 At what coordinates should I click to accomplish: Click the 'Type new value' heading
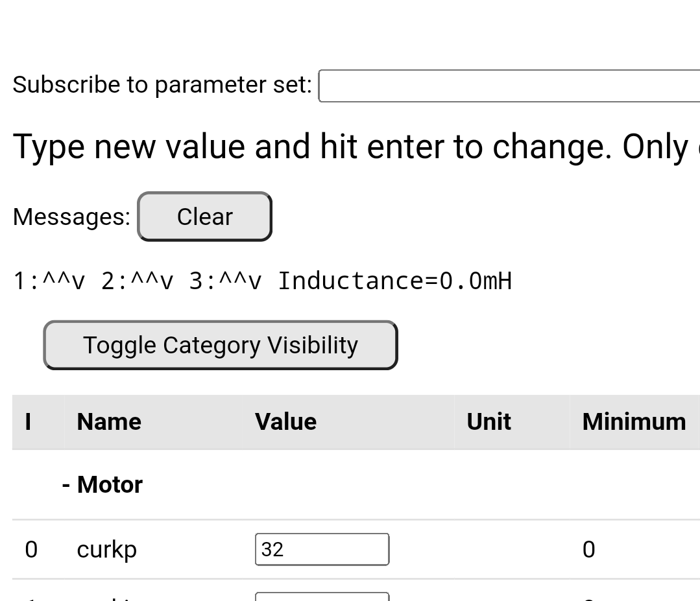pos(350,147)
